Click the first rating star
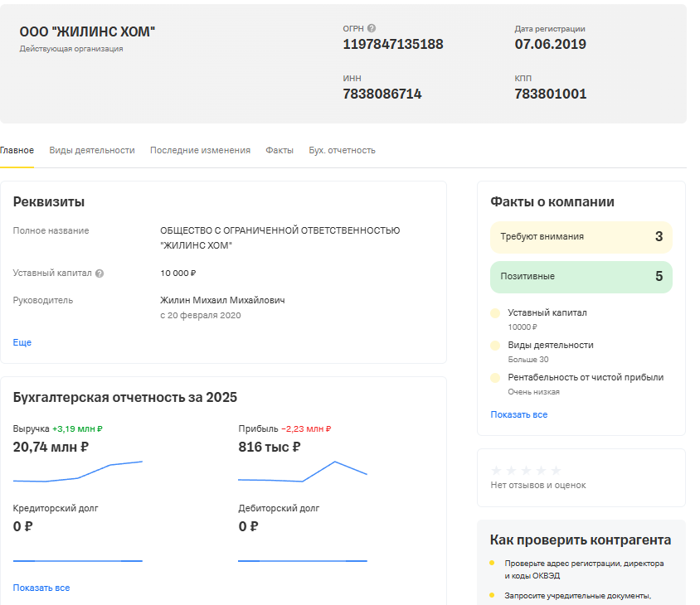The width and height of the screenshot is (700, 605). [497, 470]
